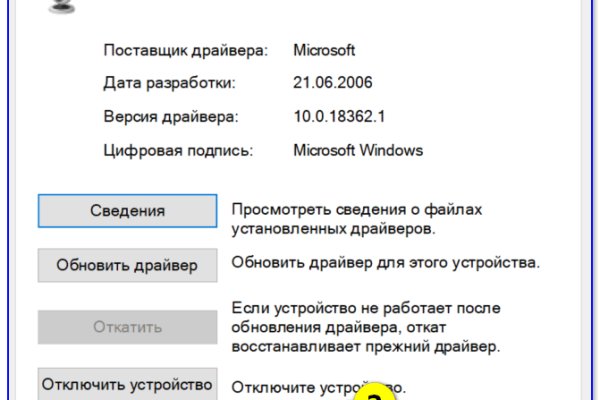Click the greyed-out Откатить button
Image resolution: width=600 pixels, height=400 pixels.
(127, 327)
